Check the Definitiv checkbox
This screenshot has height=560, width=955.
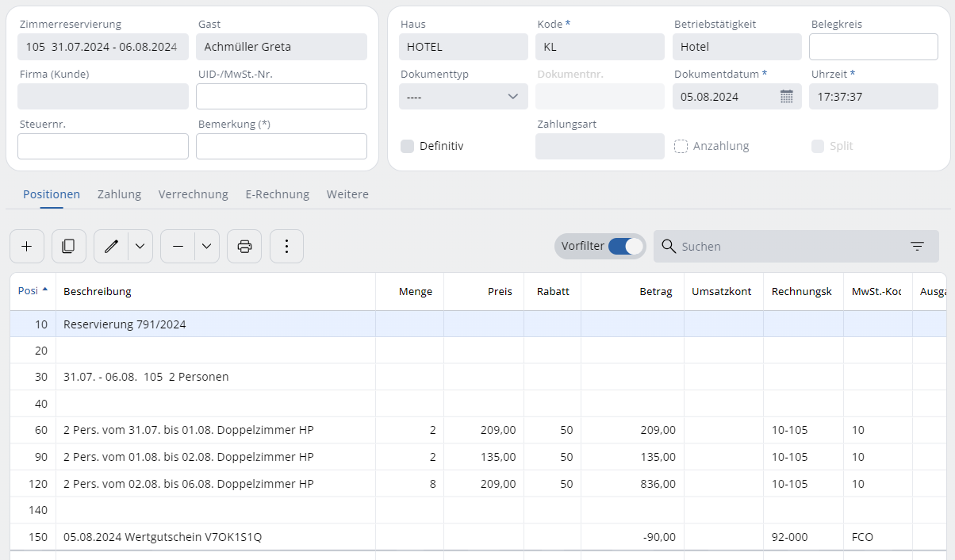(408, 146)
